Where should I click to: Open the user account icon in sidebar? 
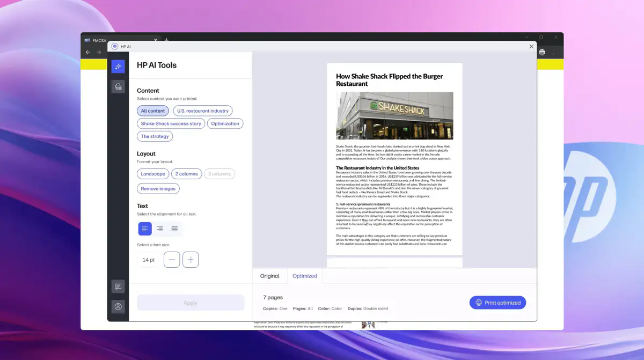click(x=118, y=306)
